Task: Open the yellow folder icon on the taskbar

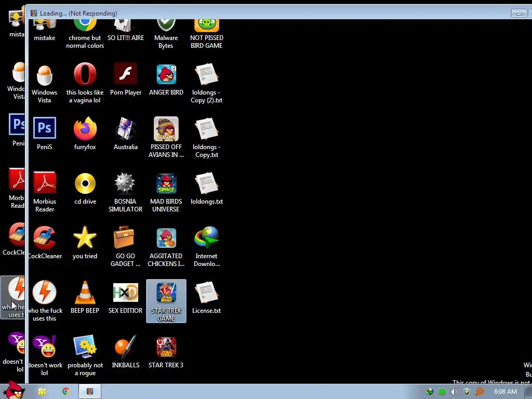Action: click(42, 392)
